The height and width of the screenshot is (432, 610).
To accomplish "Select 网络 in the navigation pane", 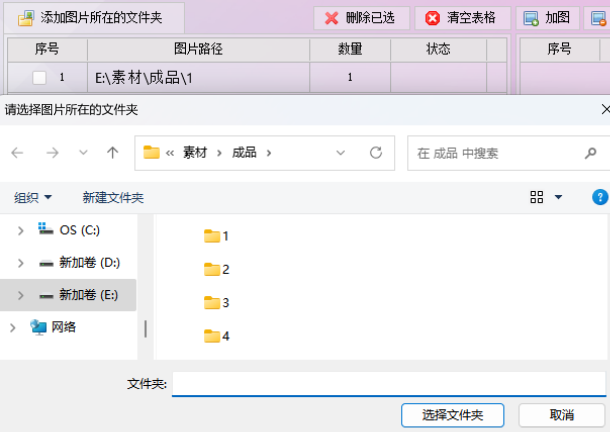I will tap(53, 327).
